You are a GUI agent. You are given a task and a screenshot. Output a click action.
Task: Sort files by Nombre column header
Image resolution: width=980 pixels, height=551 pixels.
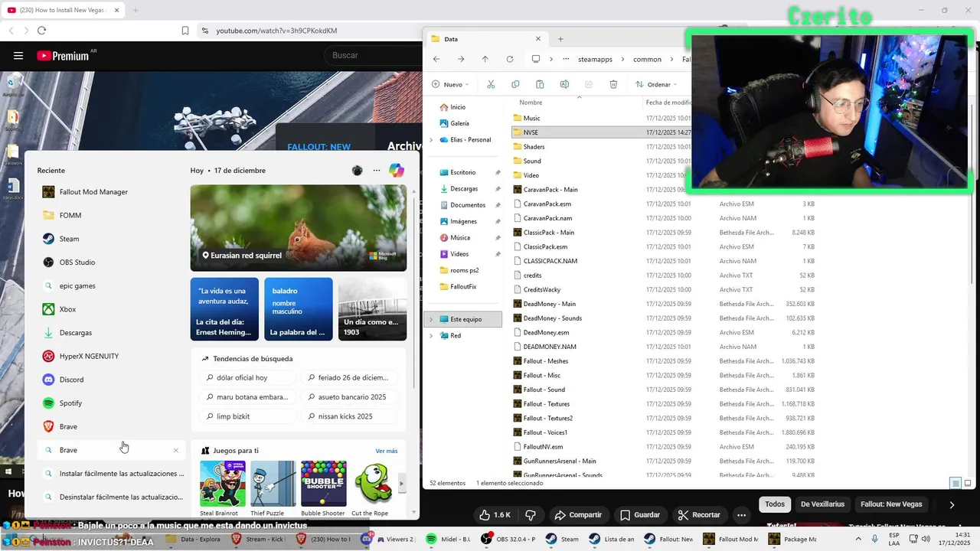pos(531,103)
